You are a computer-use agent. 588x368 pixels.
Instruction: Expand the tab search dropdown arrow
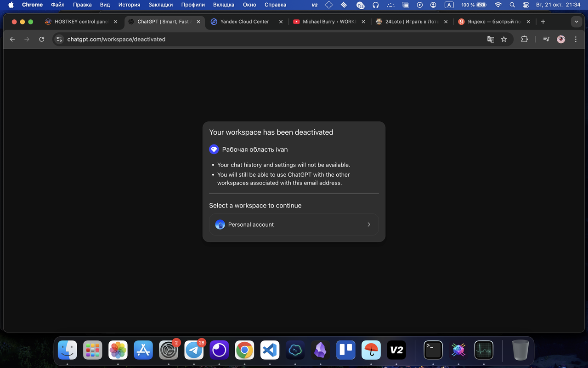point(577,22)
